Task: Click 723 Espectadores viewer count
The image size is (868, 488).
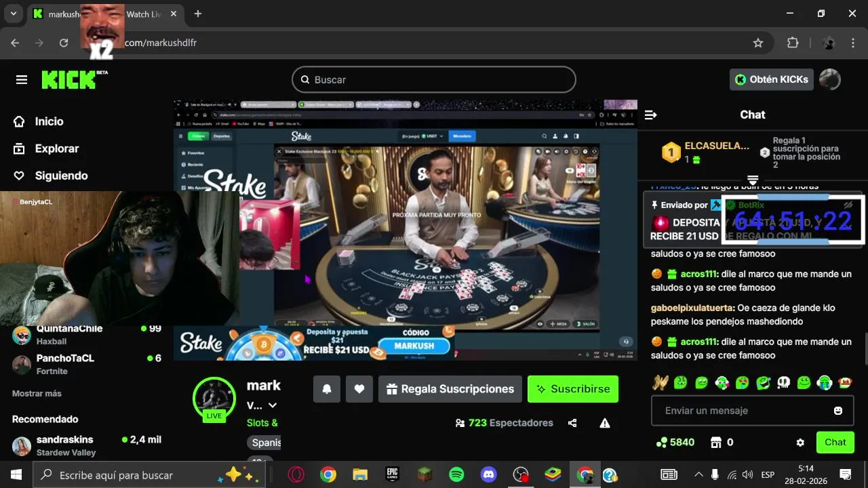Action: tap(505, 423)
